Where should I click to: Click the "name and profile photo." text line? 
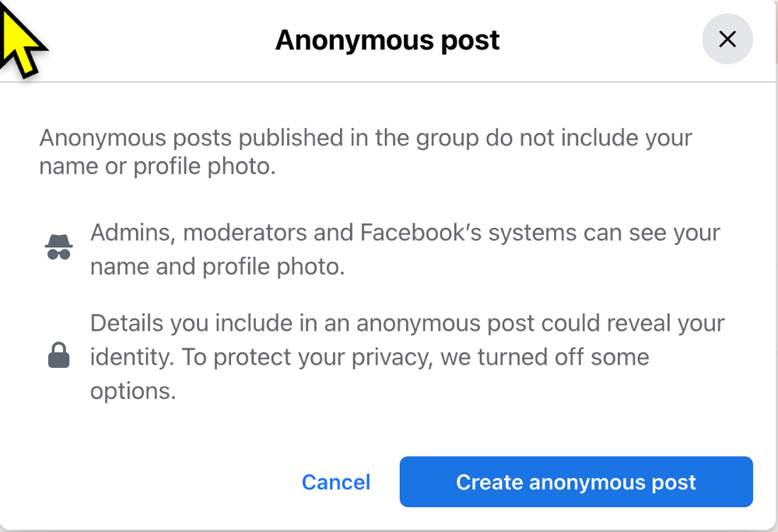[217, 267]
